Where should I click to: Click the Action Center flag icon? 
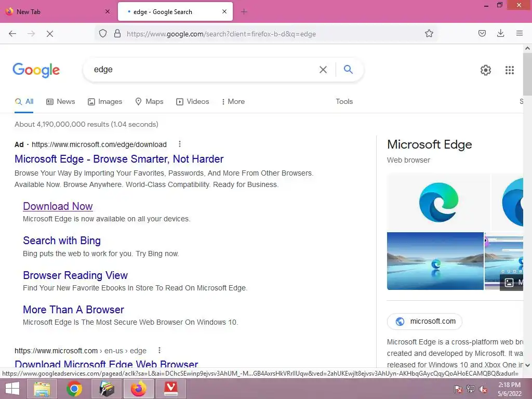pos(458,389)
